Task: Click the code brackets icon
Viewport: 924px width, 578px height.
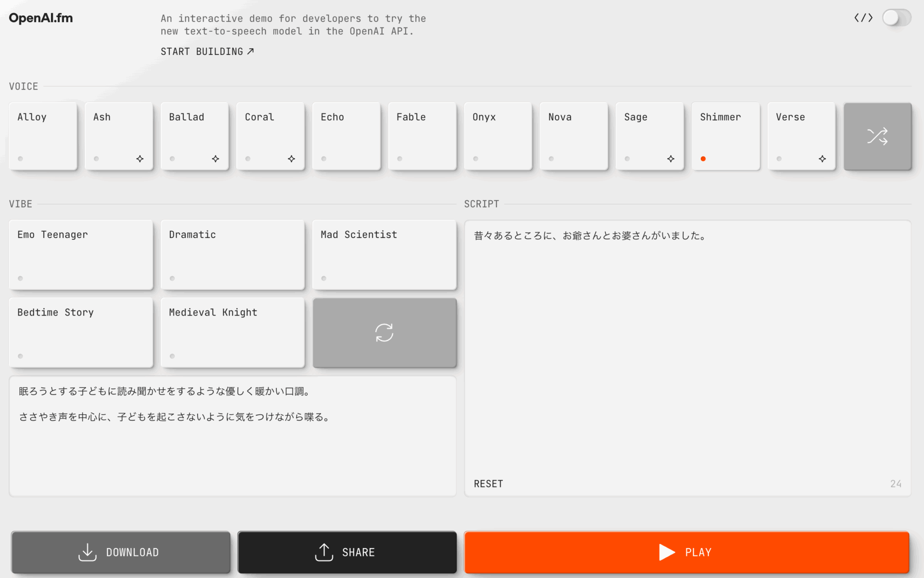Action: point(863,18)
